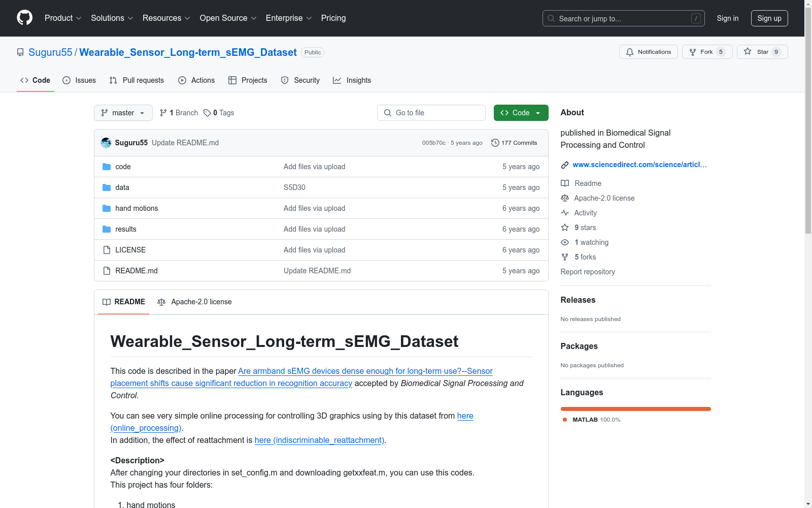Click the star icon next to 9 stars
This screenshot has height=508, width=812.
(x=565, y=228)
